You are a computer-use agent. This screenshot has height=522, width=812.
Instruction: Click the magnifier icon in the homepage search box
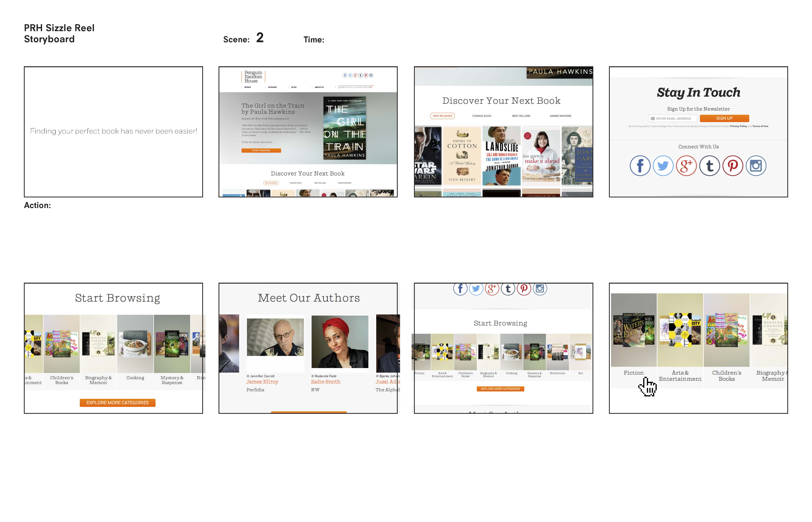pos(371,87)
